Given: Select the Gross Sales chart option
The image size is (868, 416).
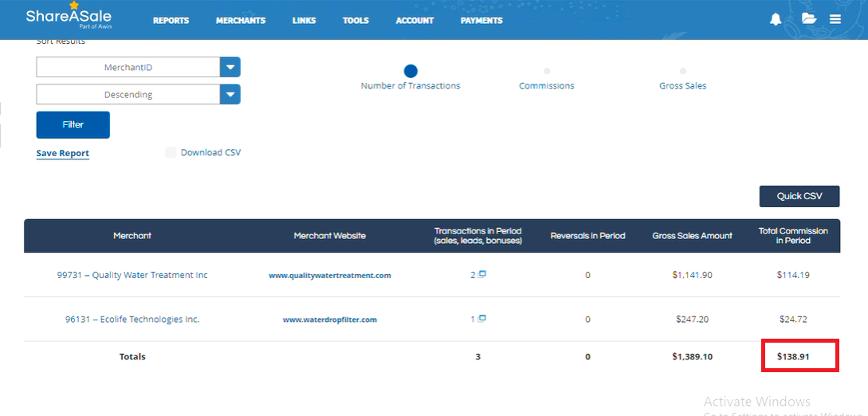Looking at the screenshot, I should pos(682,71).
